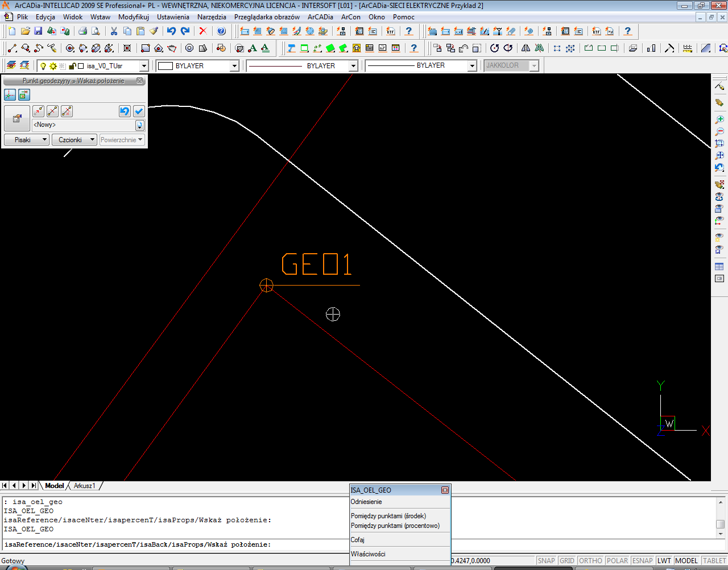The width and height of the screenshot is (728, 570).
Task: Click between-points percent icon in panel
Action: coord(67,111)
